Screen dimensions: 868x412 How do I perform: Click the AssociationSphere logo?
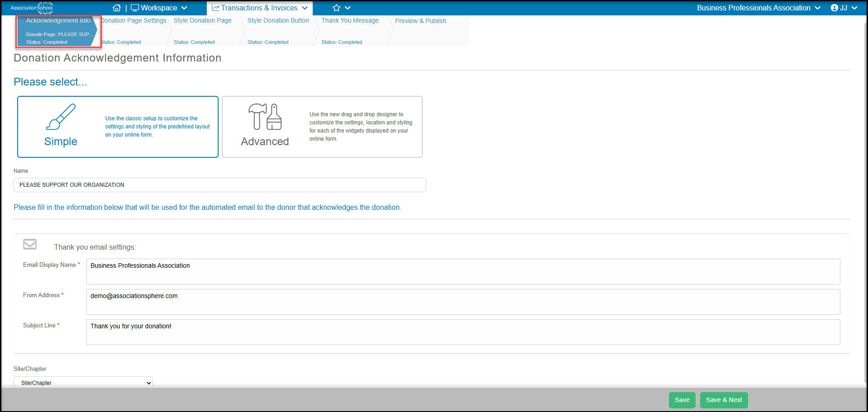[32, 8]
